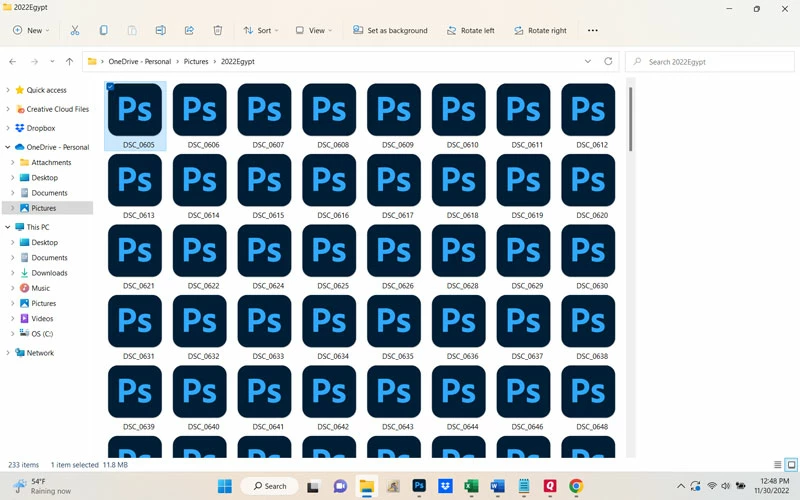Click OneDrive - Personal in breadcrumb

click(140, 62)
